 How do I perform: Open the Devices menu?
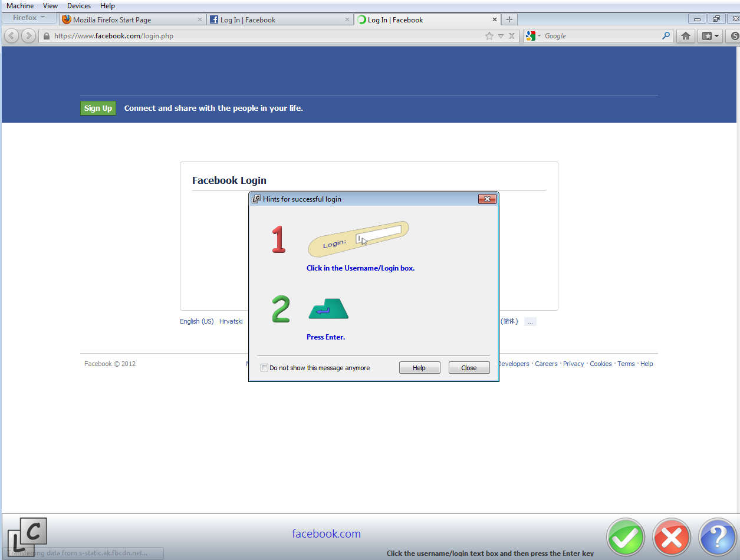pos(79,6)
